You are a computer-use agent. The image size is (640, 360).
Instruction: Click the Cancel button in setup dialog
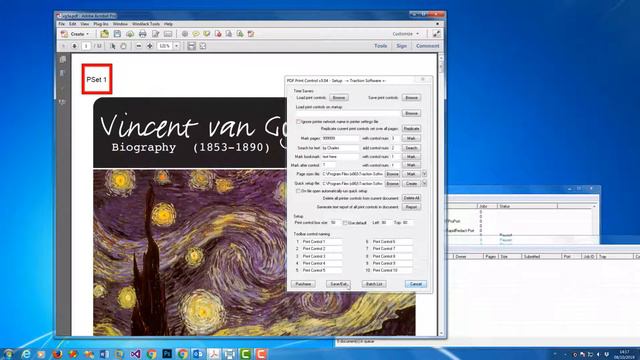tap(416, 284)
